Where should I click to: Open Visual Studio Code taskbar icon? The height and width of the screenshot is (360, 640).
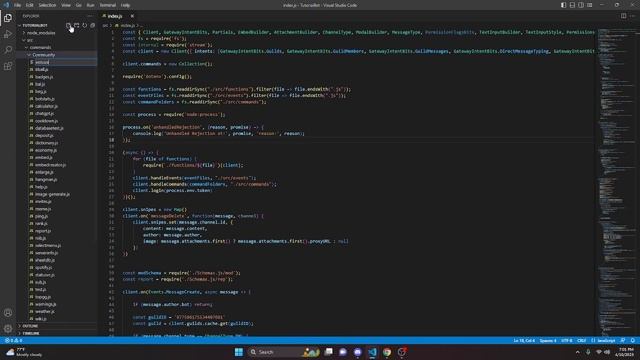[x=372, y=352]
